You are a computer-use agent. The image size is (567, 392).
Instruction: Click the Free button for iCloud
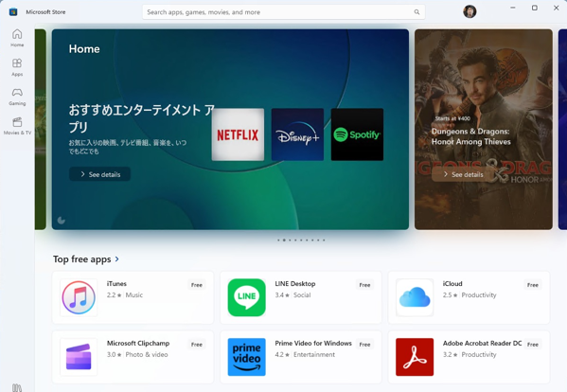(x=533, y=285)
